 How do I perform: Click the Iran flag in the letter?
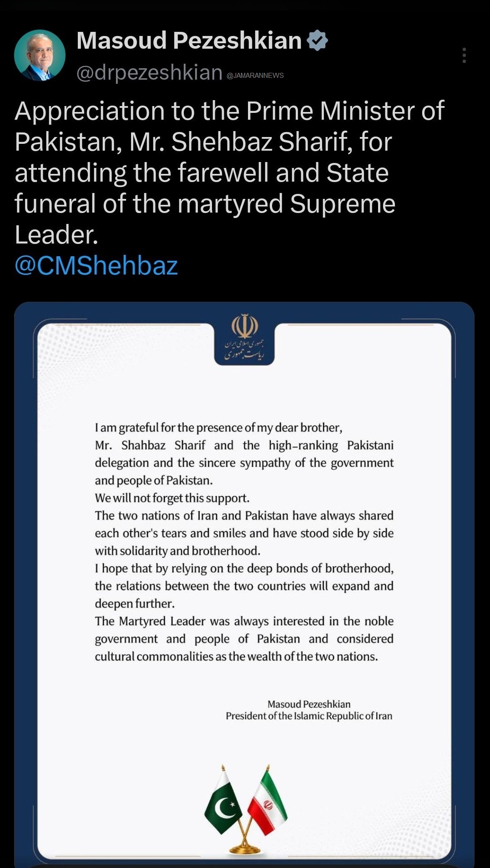tap(267, 803)
